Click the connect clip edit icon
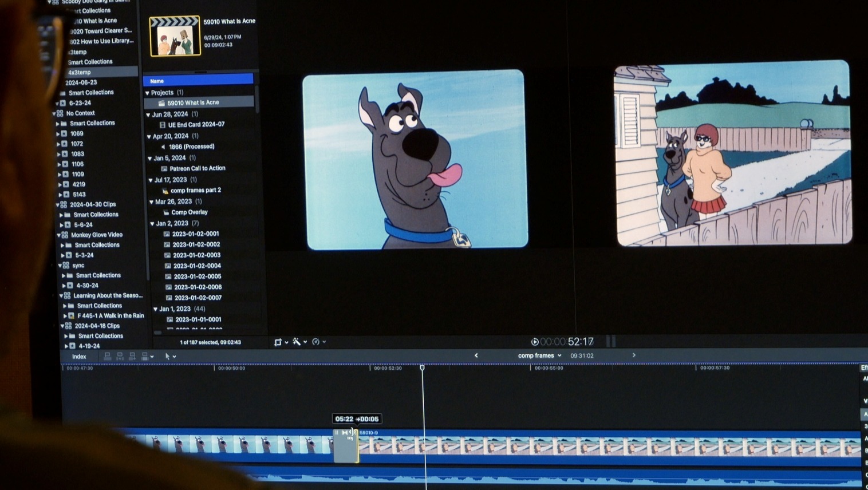Viewport: 868px width, 490px height. (107, 356)
